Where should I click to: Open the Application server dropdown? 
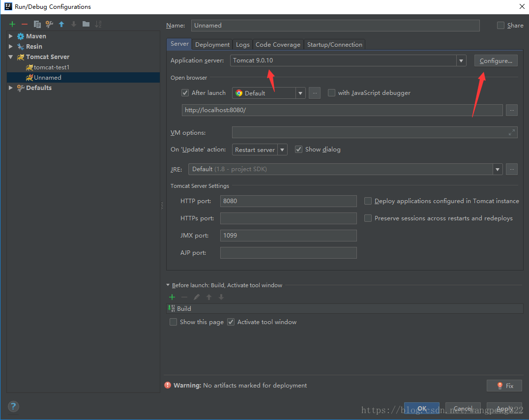tap(461, 61)
